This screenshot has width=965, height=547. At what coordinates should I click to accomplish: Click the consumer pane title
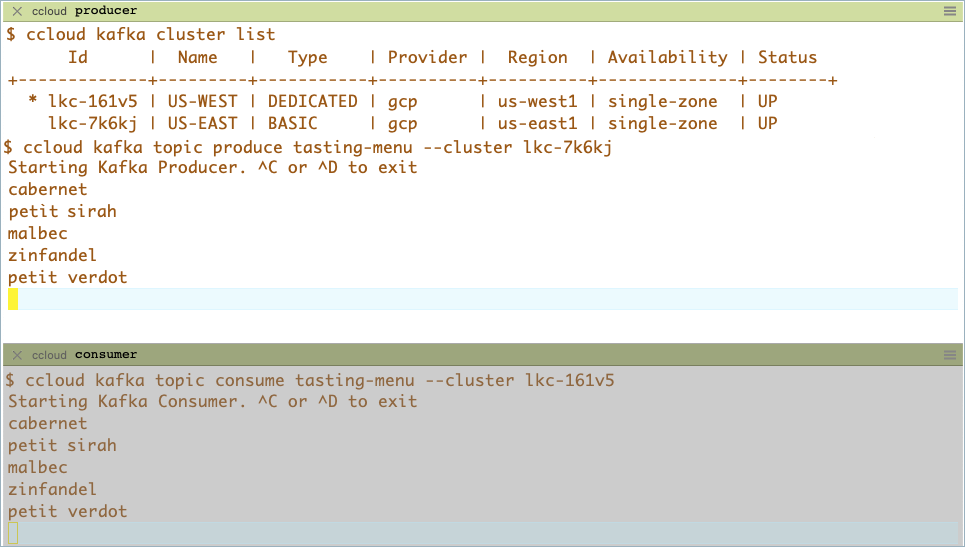(x=105, y=355)
